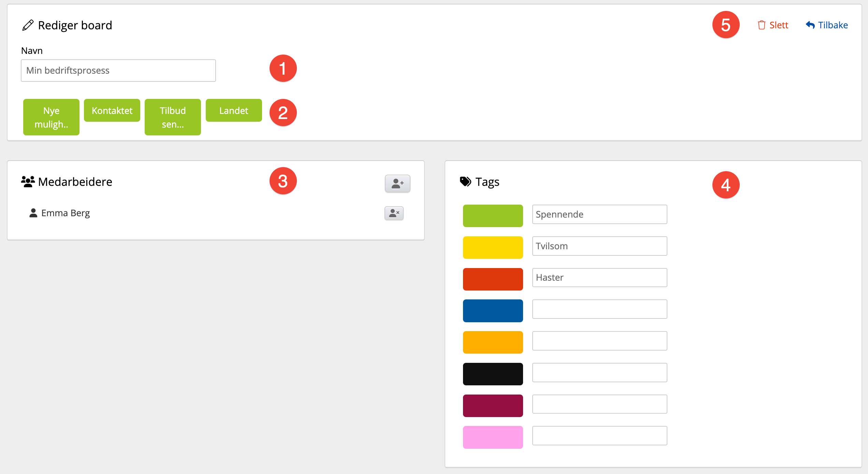Click the Tags label icon
868x474 pixels.
[x=465, y=182]
